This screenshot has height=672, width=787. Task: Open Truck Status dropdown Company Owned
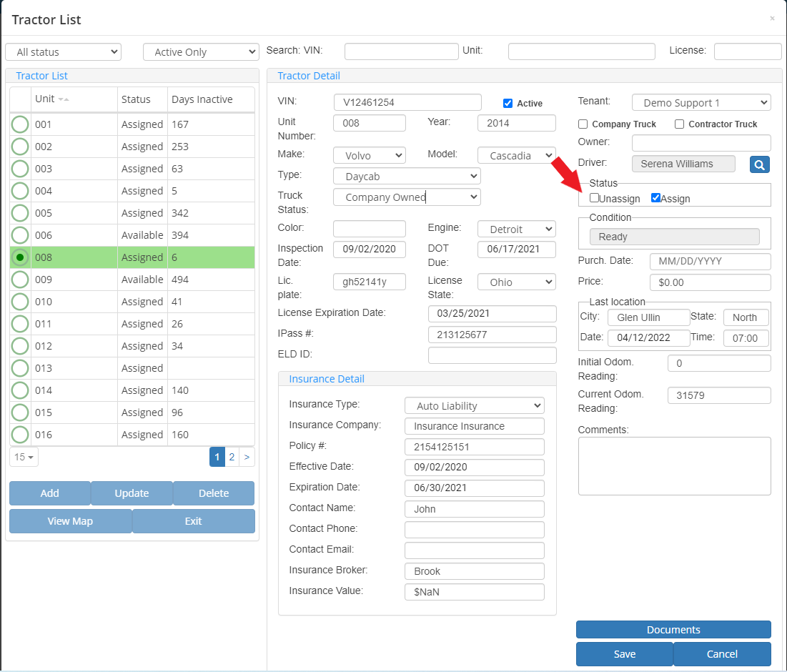coord(407,197)
